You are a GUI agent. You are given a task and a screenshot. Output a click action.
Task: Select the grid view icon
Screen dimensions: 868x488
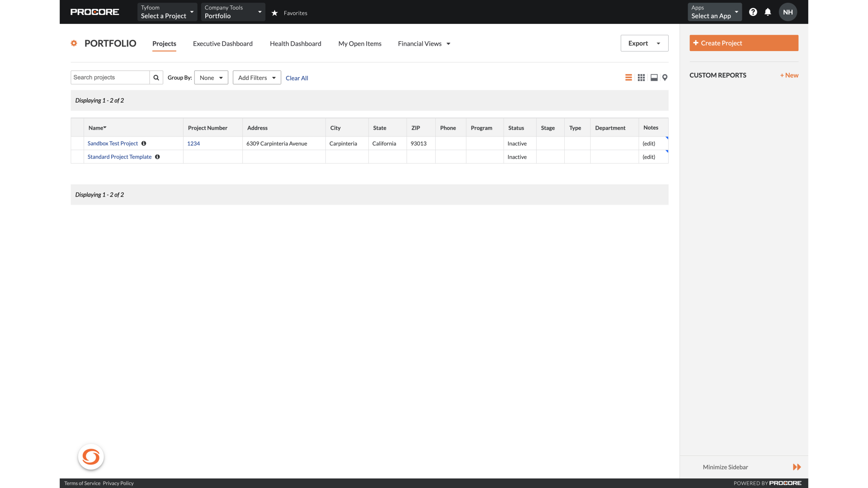click(x=642, y=77)
